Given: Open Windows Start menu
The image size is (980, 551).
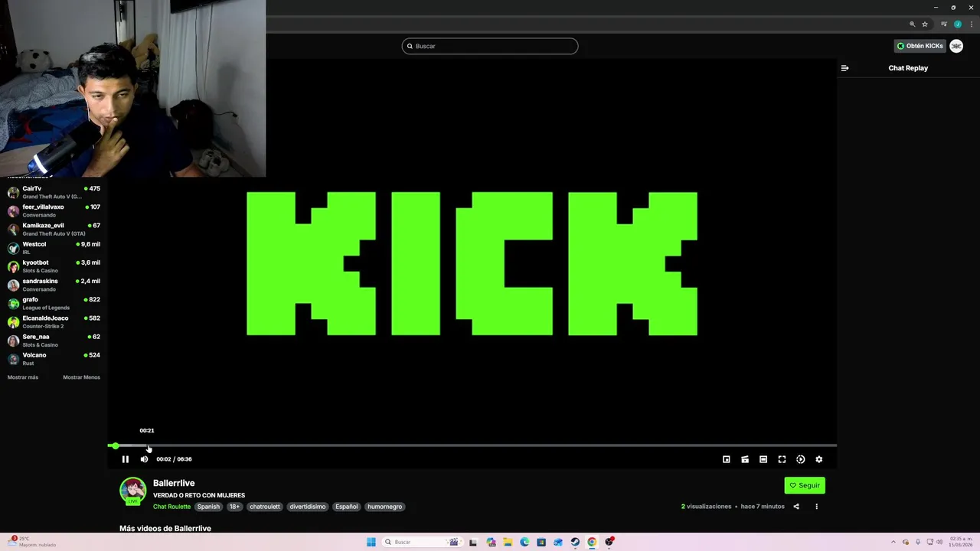Looking at the screenshot, I should click(x=371, y=542).
